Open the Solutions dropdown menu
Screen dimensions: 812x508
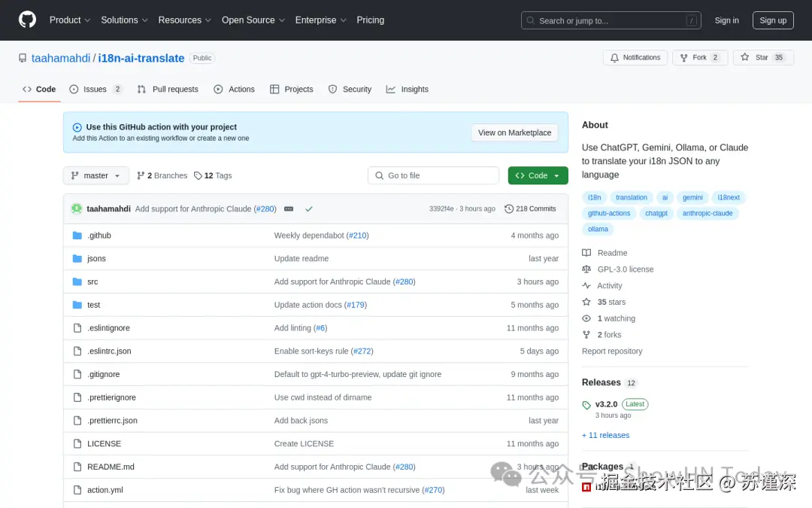coord(124,20)
